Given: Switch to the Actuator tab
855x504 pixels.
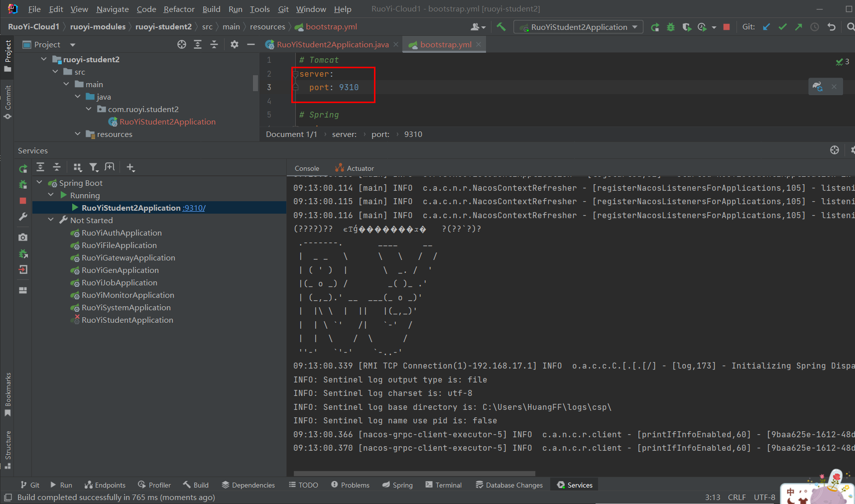Looking at the screenshot, I should pos(355,168).
